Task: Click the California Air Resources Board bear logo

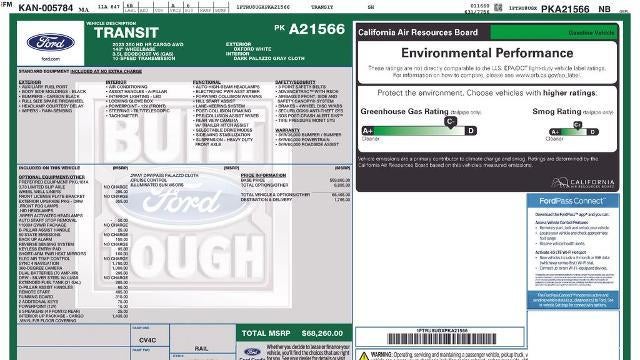Action: [582, 182]
